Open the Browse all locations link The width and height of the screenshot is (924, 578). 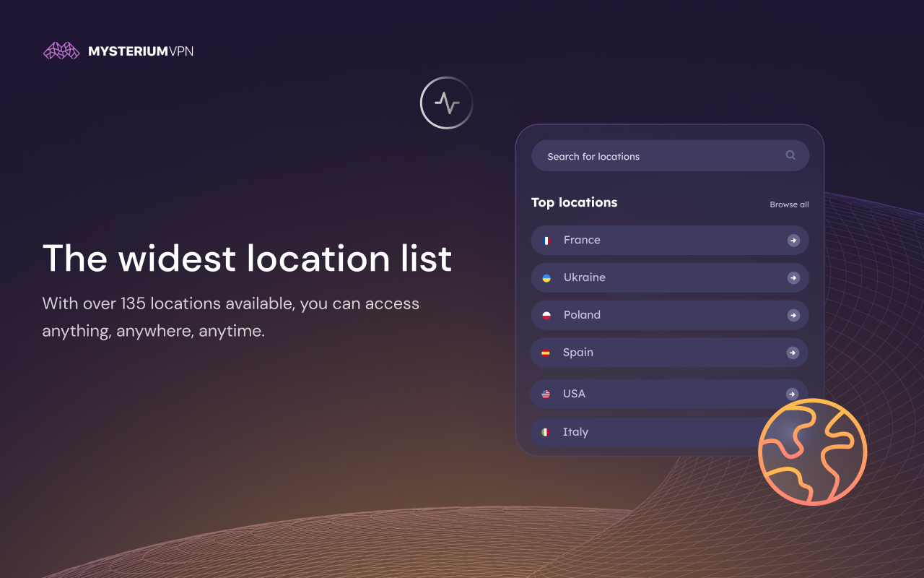tap(789, 204)
